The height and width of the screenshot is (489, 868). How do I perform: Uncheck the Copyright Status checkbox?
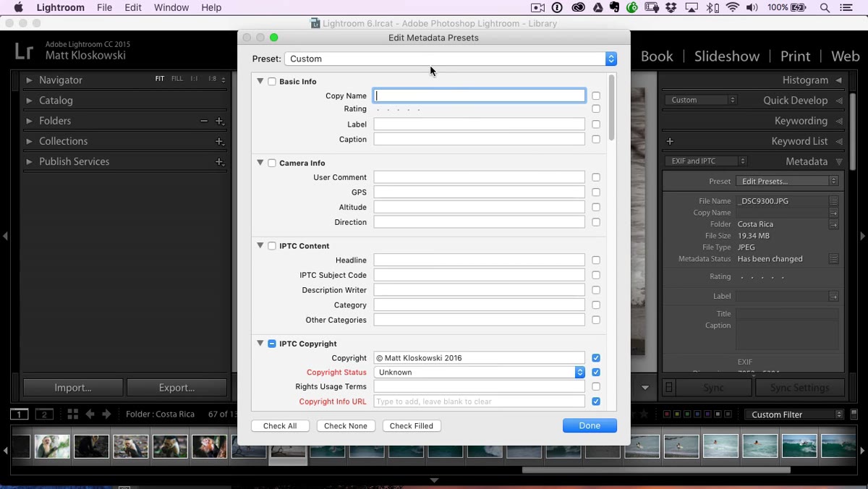pyautogui.click(x=596, y=373)
